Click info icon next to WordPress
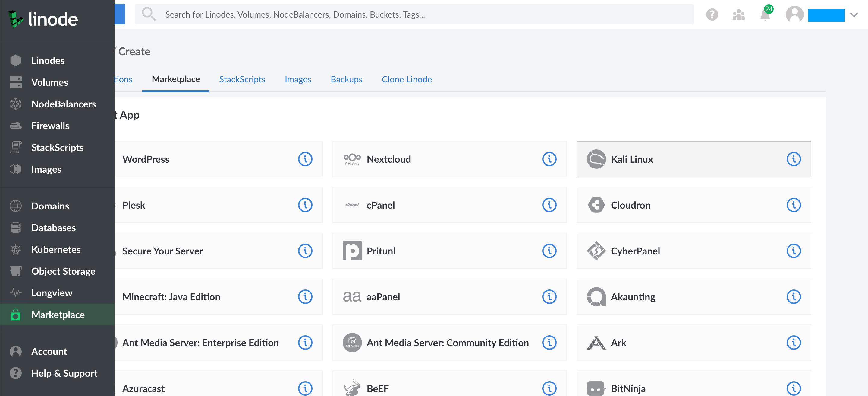The width and height of the screenshot is (868, 396). [x=305, y=159]
